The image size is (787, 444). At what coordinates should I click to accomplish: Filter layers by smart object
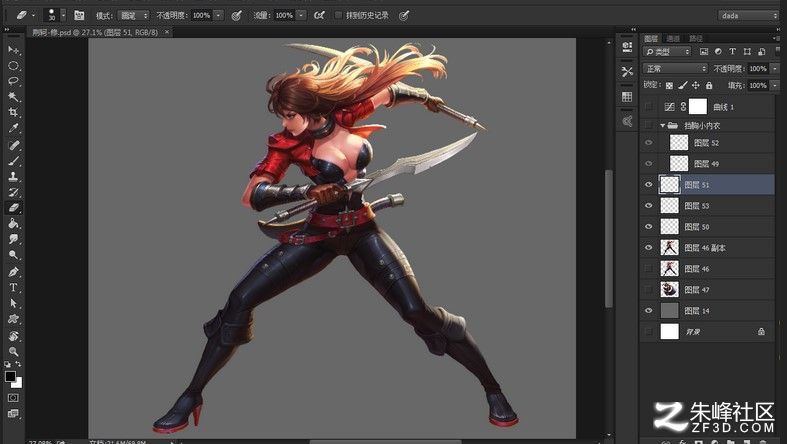click(x=761, y=52)
